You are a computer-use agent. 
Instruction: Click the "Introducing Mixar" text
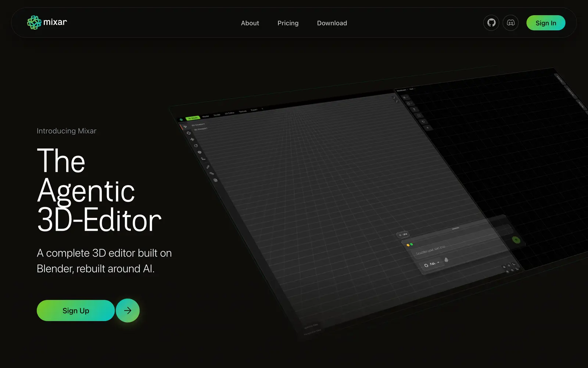point(67,131)
